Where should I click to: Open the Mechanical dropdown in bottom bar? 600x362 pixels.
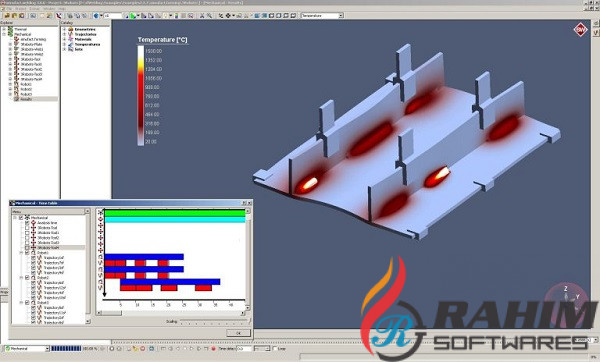pos(47,349)
